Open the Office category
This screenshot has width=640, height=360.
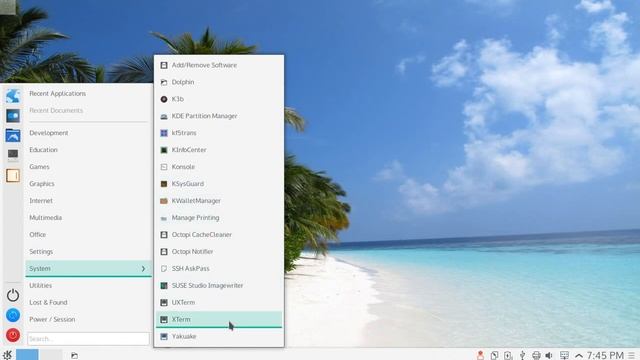coord(88,235)
